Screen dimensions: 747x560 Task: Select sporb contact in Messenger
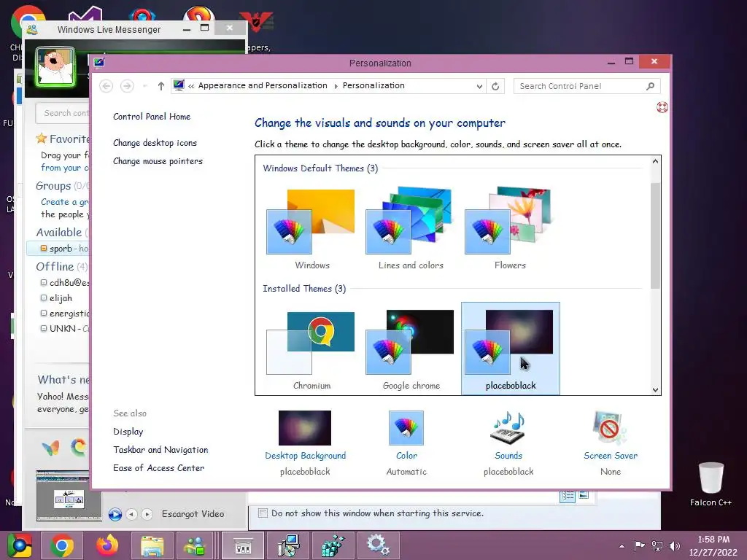coord(58,249)
